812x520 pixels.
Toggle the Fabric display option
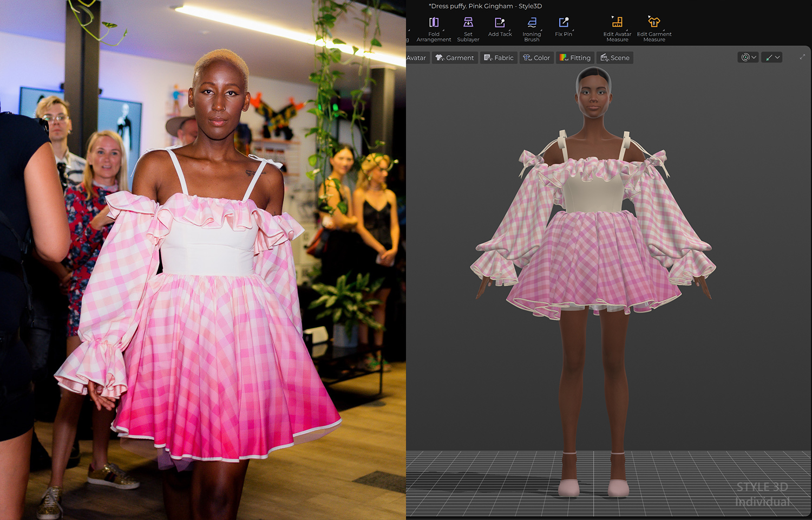(x=499, y=58)
